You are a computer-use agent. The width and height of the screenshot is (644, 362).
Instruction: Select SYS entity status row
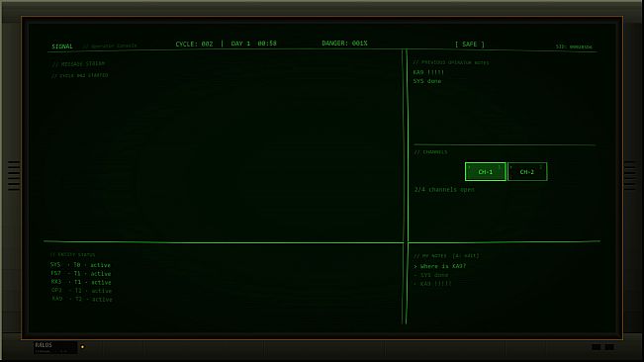point(80,265)
